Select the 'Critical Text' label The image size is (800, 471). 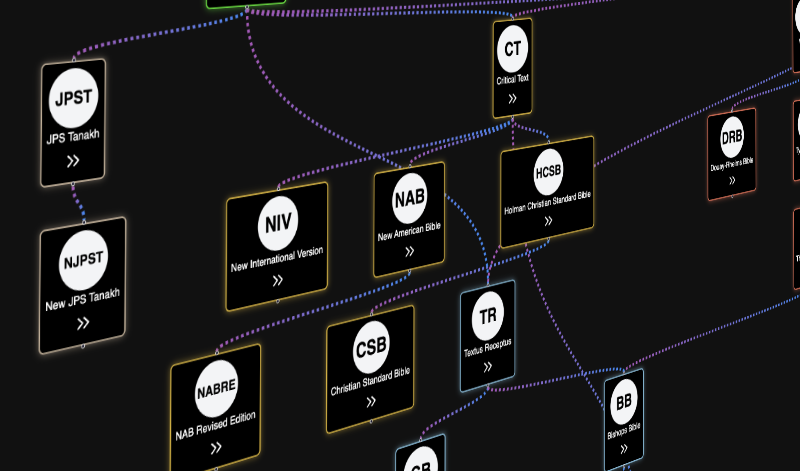(513, 80)
